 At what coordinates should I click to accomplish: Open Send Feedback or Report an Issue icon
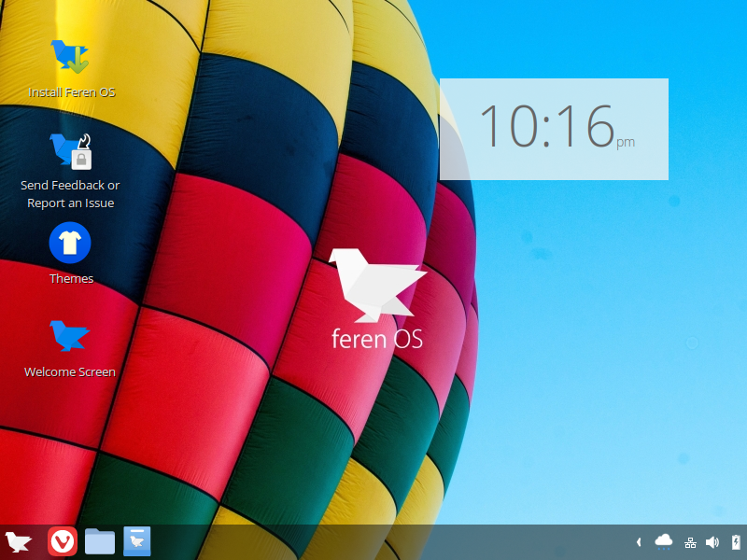coord(71,151)
